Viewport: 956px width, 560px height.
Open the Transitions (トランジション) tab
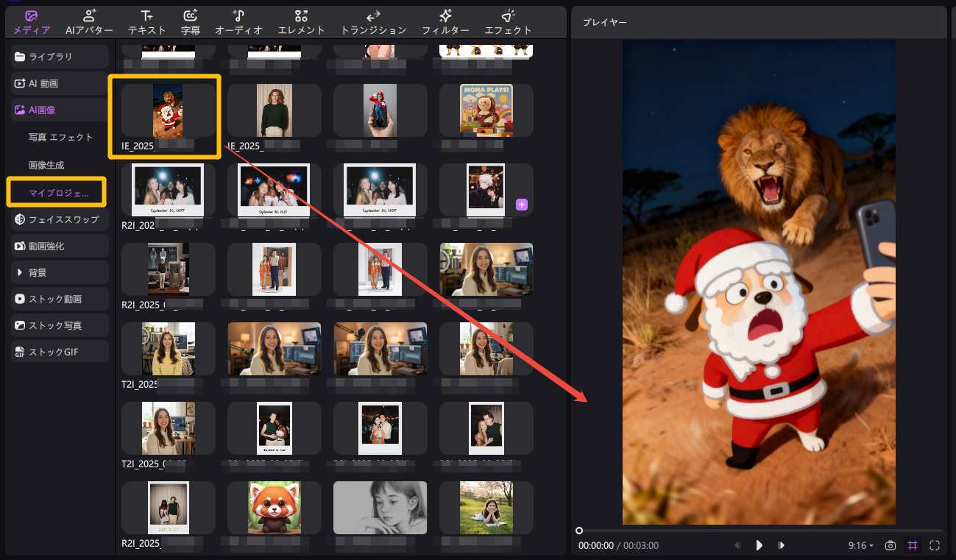pos(373,22)
